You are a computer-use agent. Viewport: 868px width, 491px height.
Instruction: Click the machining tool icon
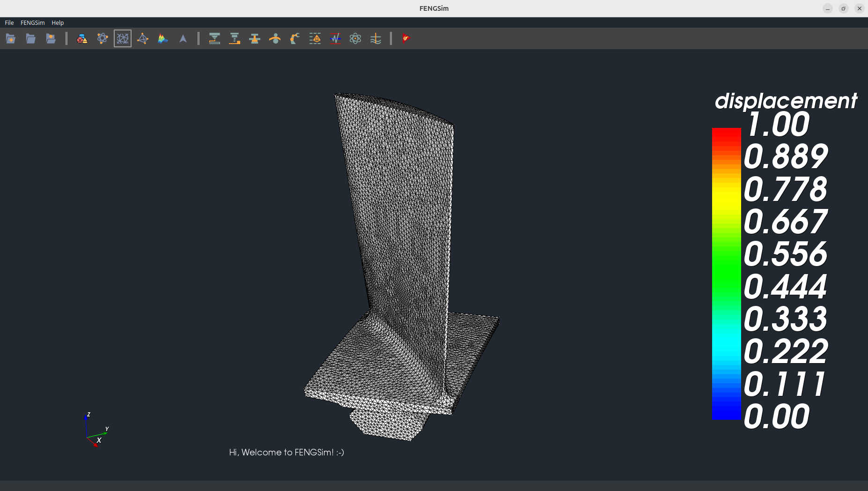235,38
